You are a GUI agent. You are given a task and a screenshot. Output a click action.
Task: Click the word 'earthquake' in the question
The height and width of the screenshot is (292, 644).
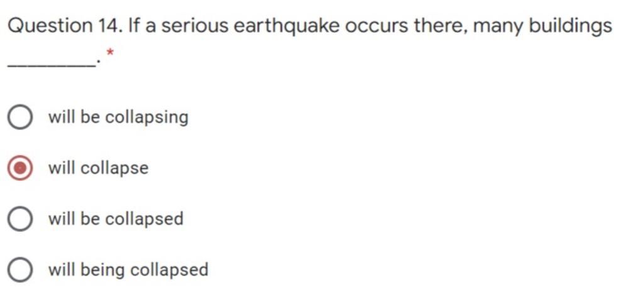click(x=287, y=26)
